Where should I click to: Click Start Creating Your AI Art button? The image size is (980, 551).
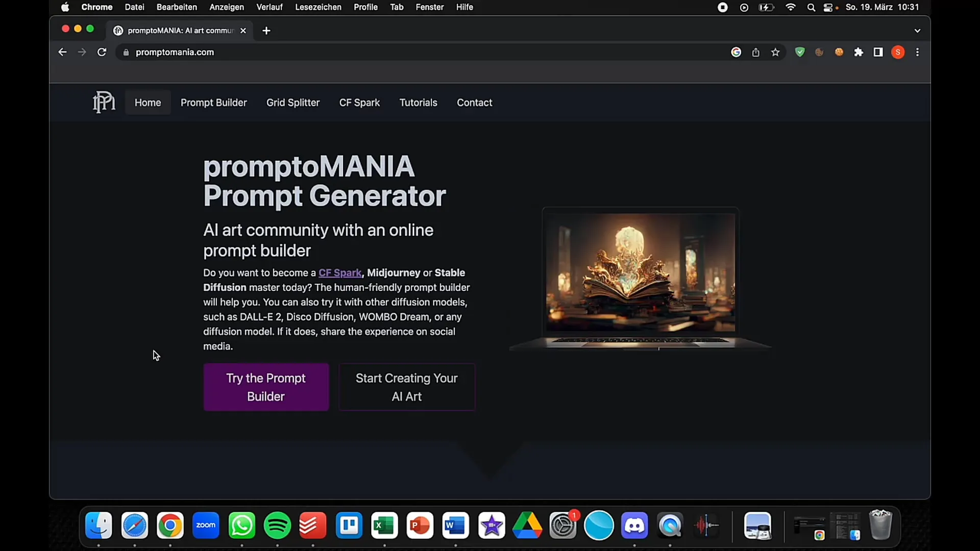406,387
